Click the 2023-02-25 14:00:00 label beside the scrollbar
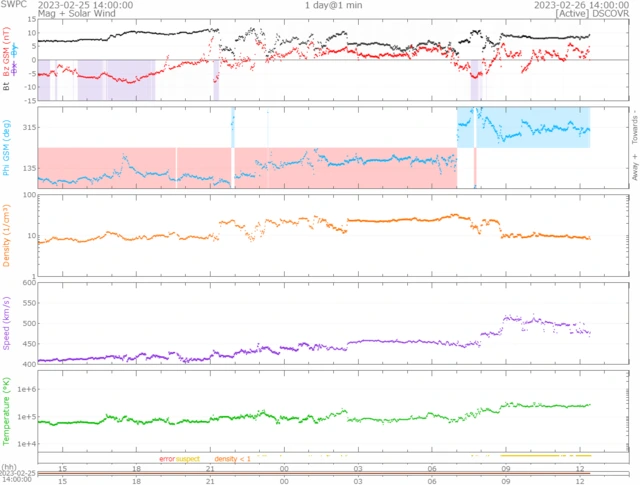Viewport: 640px width, 485px height. pos(18,476)
